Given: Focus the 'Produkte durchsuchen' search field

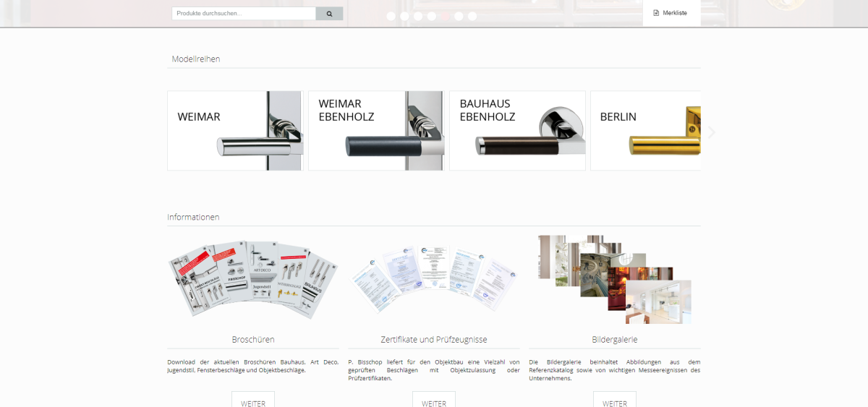Looking at the screenshot, I should coord(244,14).
